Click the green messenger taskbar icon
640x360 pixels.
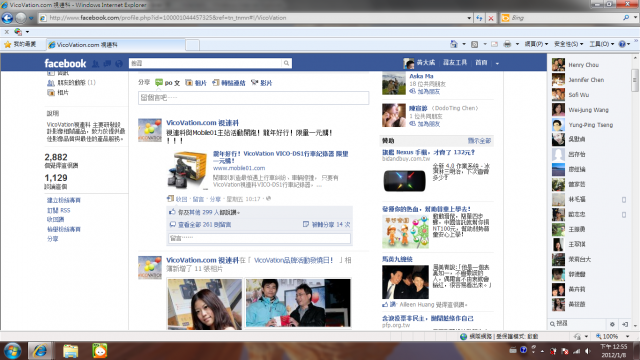[x=100, y=351]
